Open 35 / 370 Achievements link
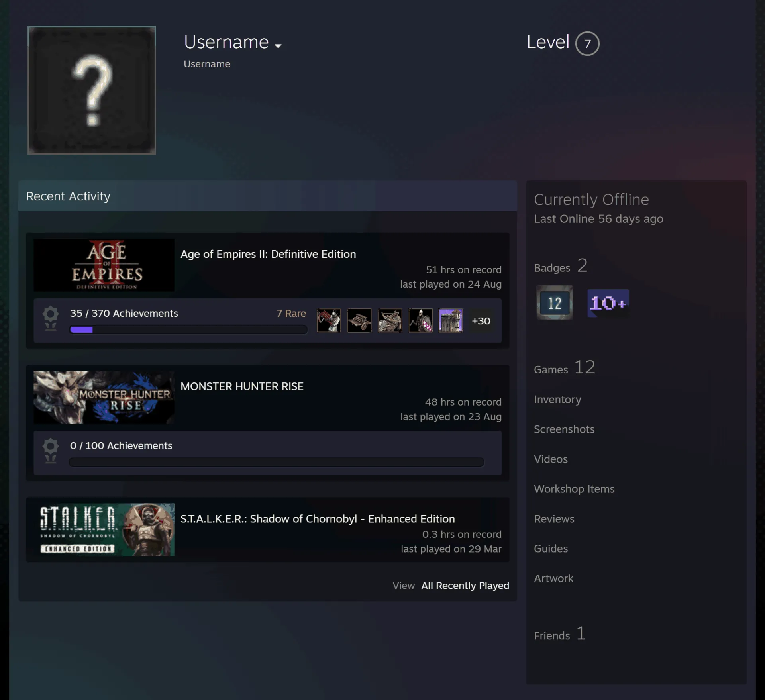This screenshot has height=700, width=765. point(124,313)
